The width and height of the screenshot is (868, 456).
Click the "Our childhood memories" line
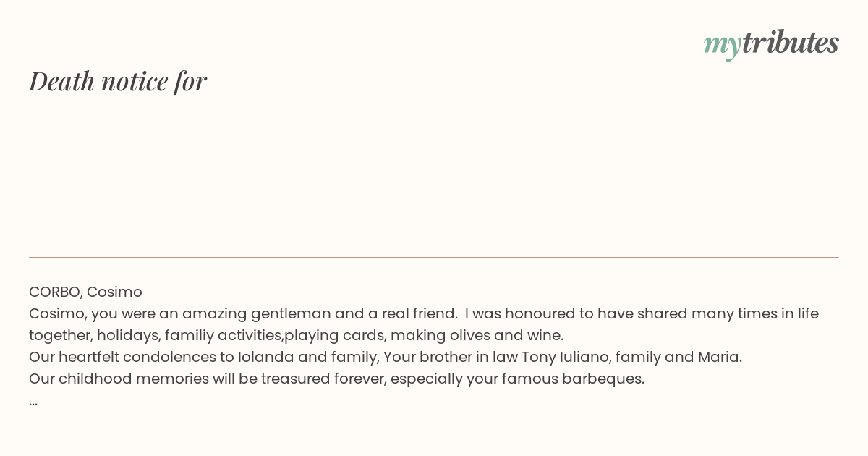(336, 379)
